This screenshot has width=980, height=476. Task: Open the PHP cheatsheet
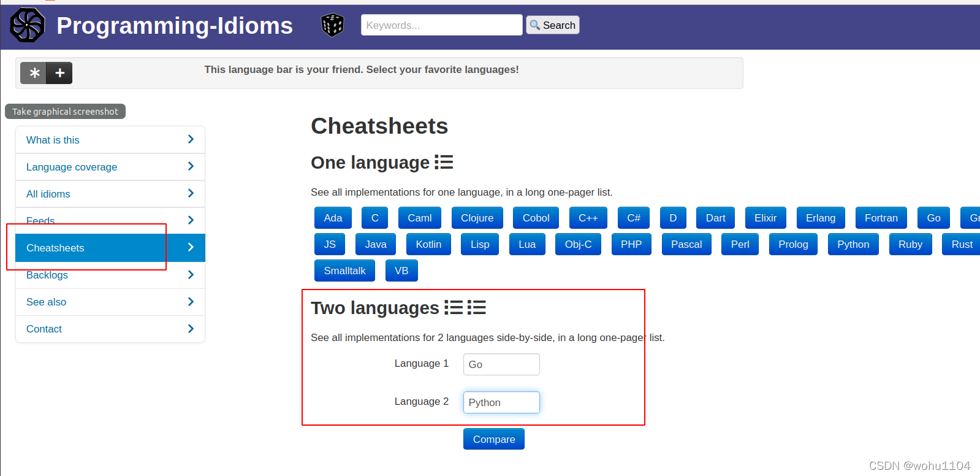click(x=631, y=244)
